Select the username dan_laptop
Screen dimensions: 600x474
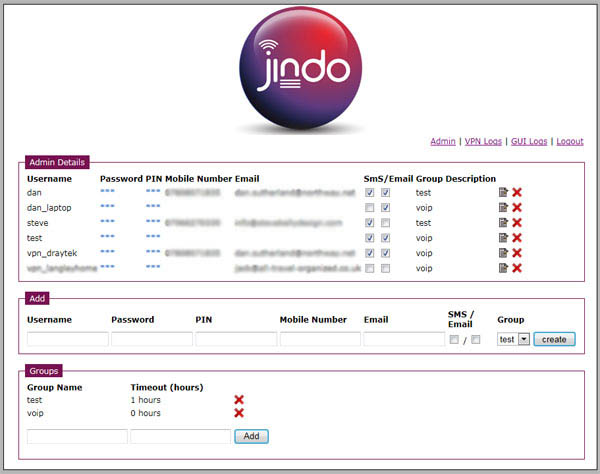point(49,208)
